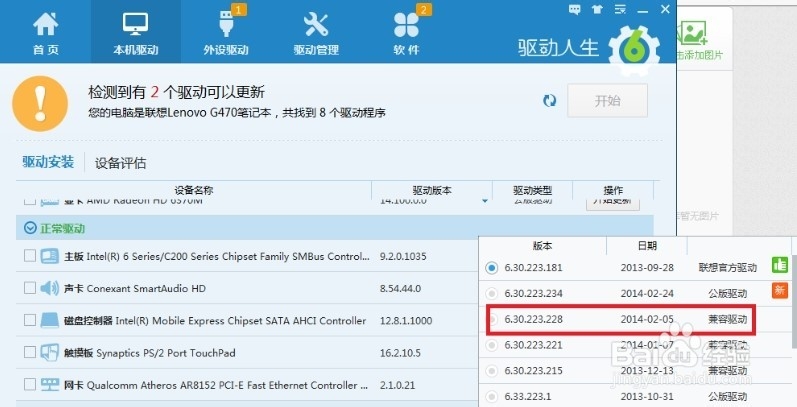Viewport: 797px width, 407px height.
Task: Select version 6.30.223.234 radio button
Action: pos(492,293)
